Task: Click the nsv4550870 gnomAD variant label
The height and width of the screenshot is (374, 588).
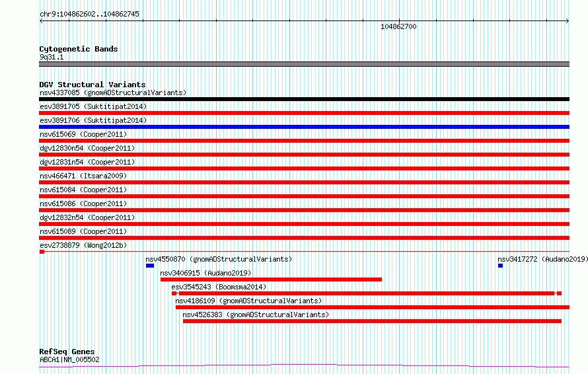Action: pos(219,259)
